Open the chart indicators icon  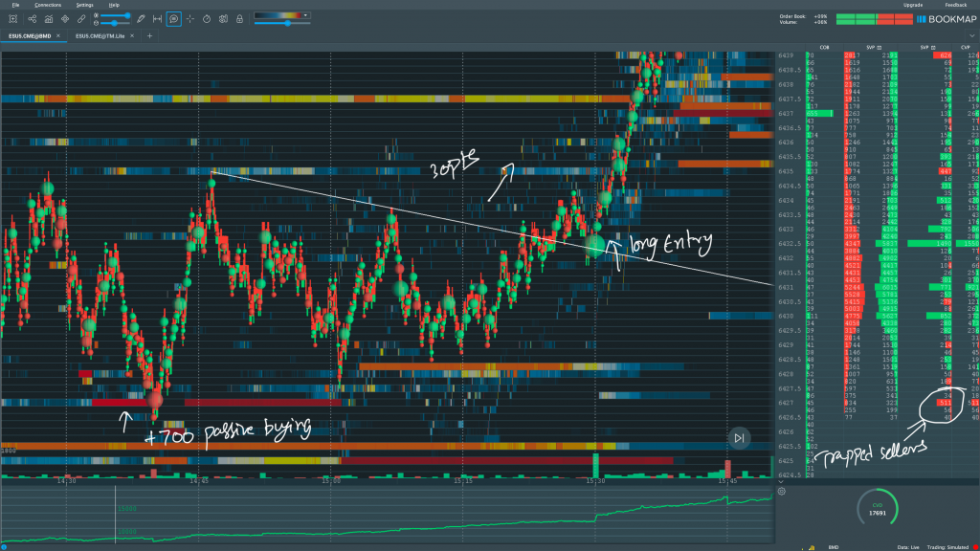(x=48, y=18)
